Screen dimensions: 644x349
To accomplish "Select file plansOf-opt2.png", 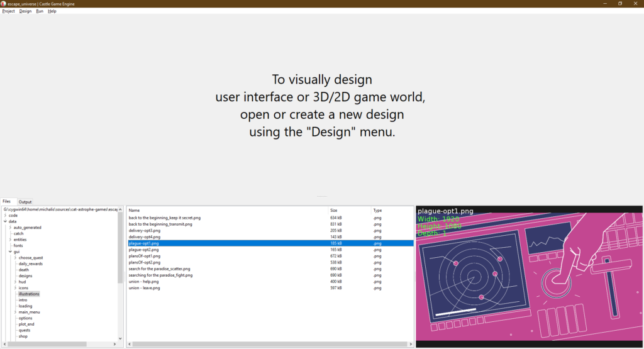I will [x=144, y=262].
